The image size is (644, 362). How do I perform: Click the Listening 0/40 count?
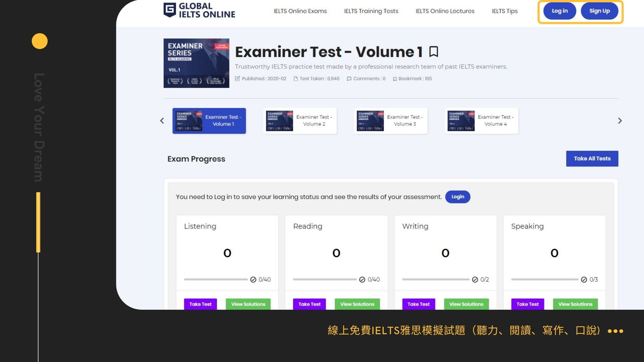(265, 280)
